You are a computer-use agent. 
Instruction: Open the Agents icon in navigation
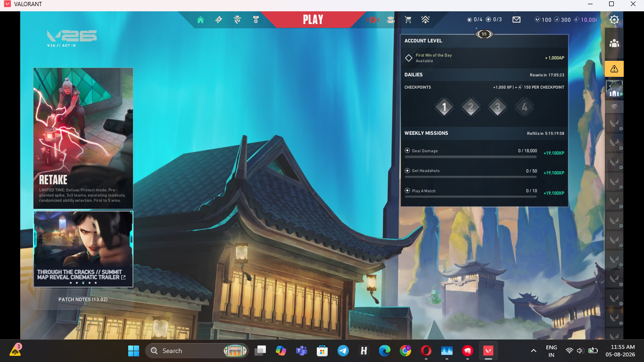pos(237,20)
